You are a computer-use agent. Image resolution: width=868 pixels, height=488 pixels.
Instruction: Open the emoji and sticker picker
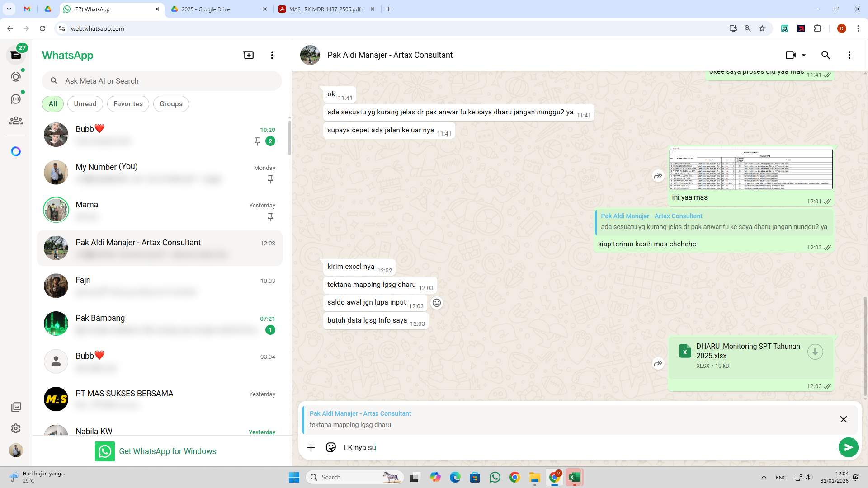[331, 447]
